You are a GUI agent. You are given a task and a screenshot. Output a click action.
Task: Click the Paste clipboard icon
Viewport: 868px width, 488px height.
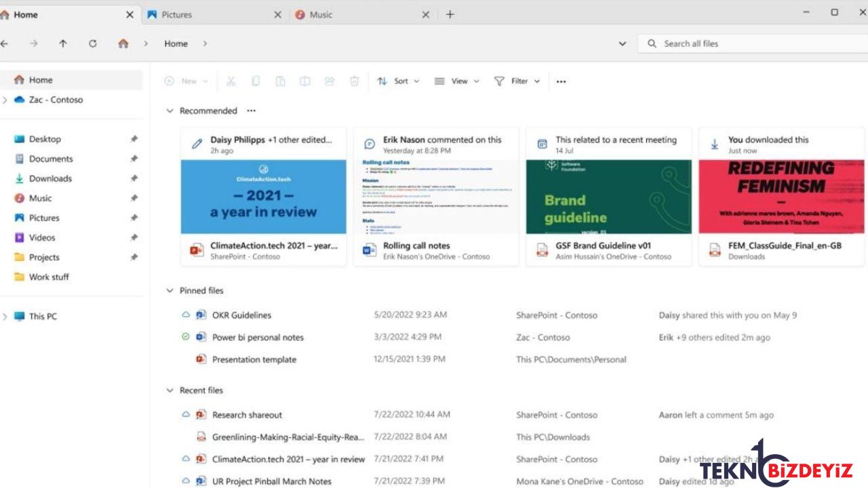click(x=280, y=81)
